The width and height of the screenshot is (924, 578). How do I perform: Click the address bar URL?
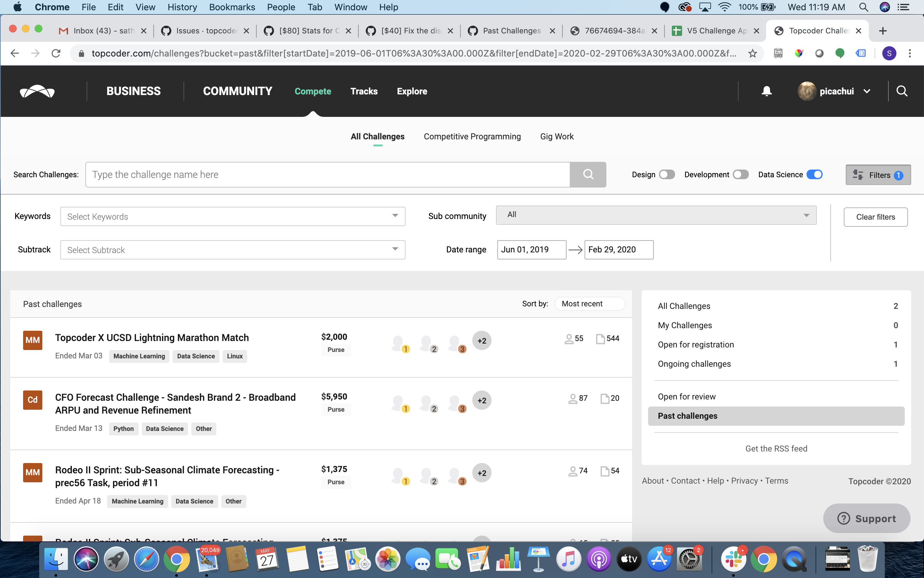pyautogui.click(x=414, y=54)
